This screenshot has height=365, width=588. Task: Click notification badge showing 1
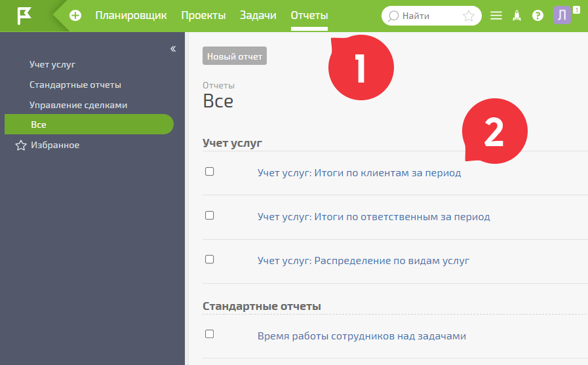tap(576, 10)
